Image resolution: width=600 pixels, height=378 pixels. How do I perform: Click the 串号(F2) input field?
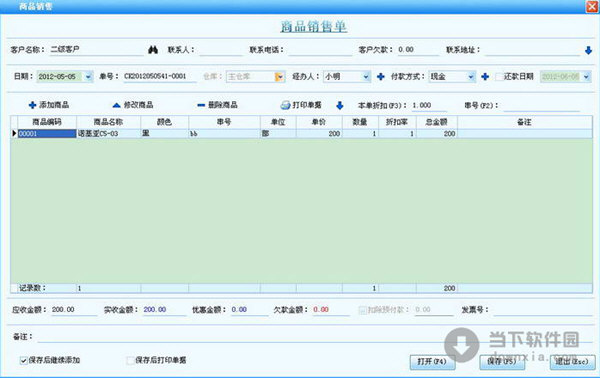tap(541, 105)
